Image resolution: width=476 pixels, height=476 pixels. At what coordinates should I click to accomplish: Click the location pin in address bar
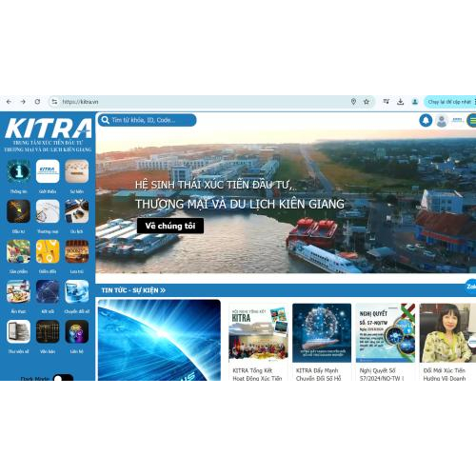(x=353, y=102)
